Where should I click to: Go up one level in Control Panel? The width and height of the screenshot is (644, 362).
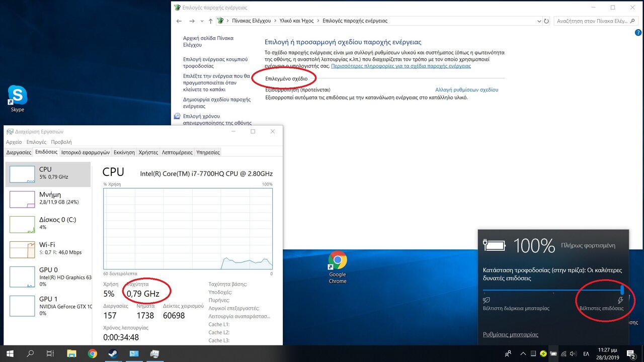tap(210, 21)
